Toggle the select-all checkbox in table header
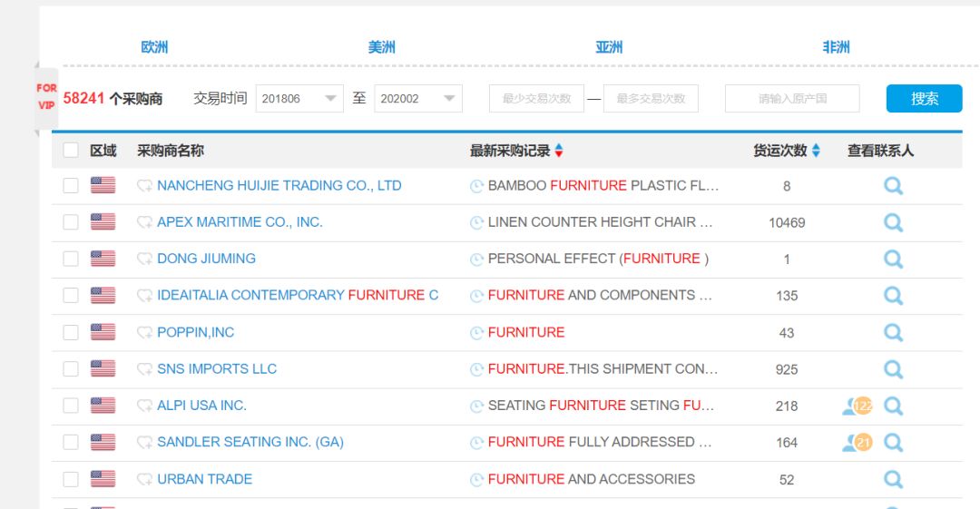Image resolution: width=980 pixels, height=509 pixels. click(x=71, y=150)
